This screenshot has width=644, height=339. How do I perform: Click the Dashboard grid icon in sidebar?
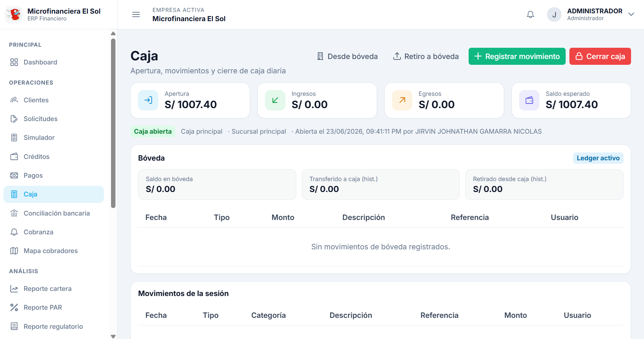coord(14,62)
